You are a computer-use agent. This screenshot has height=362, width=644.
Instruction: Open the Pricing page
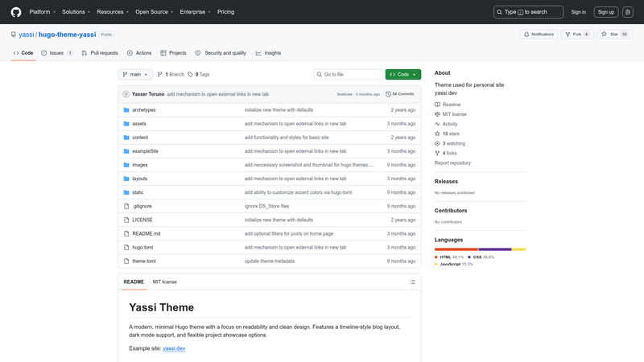click(x=226, y=12)
